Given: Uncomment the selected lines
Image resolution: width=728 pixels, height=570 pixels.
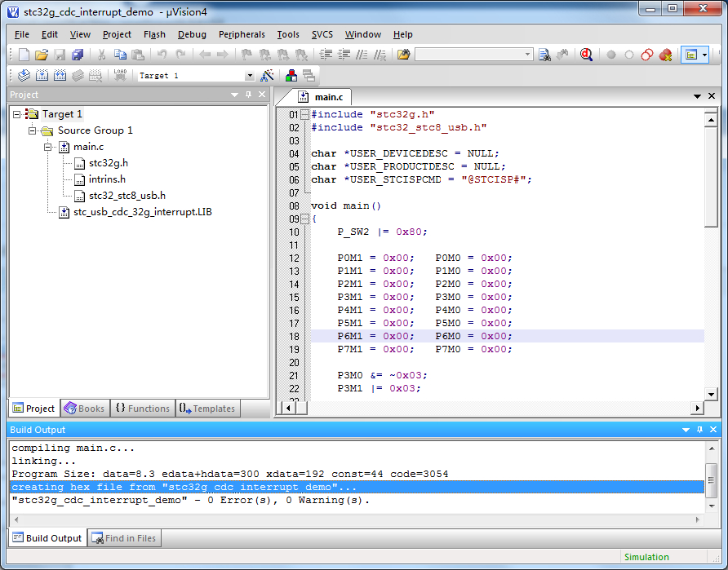Looking at the screenshot, I should [380, 55].
